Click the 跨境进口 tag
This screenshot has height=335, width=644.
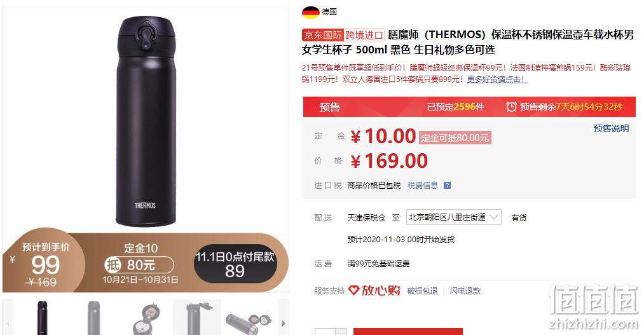[x=364, y=36]
